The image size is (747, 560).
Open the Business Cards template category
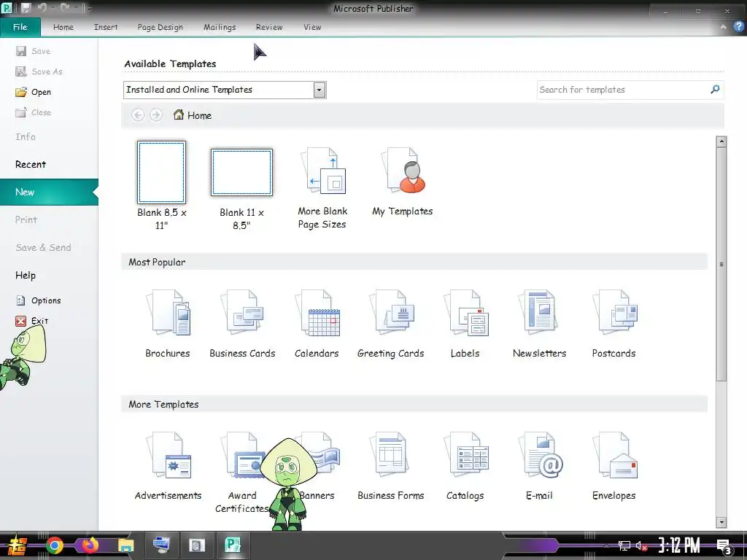point(242,324)
